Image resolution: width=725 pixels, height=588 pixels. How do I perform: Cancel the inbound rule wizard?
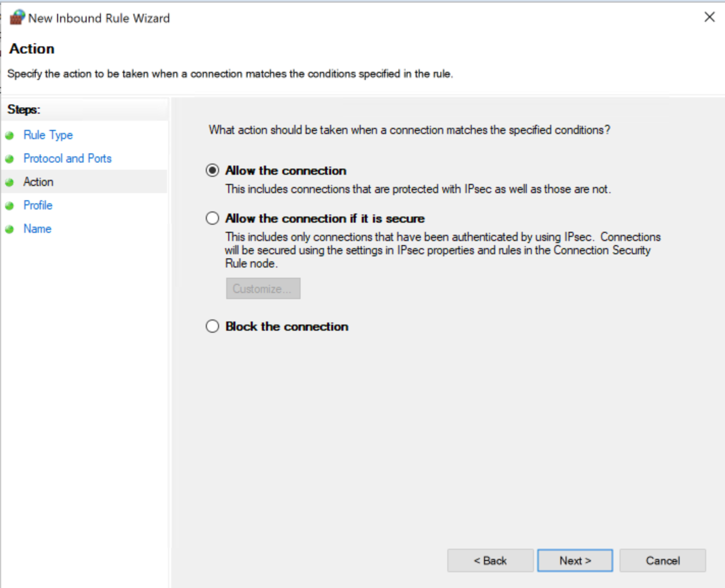pyautogui.click(x=662, y=560)
